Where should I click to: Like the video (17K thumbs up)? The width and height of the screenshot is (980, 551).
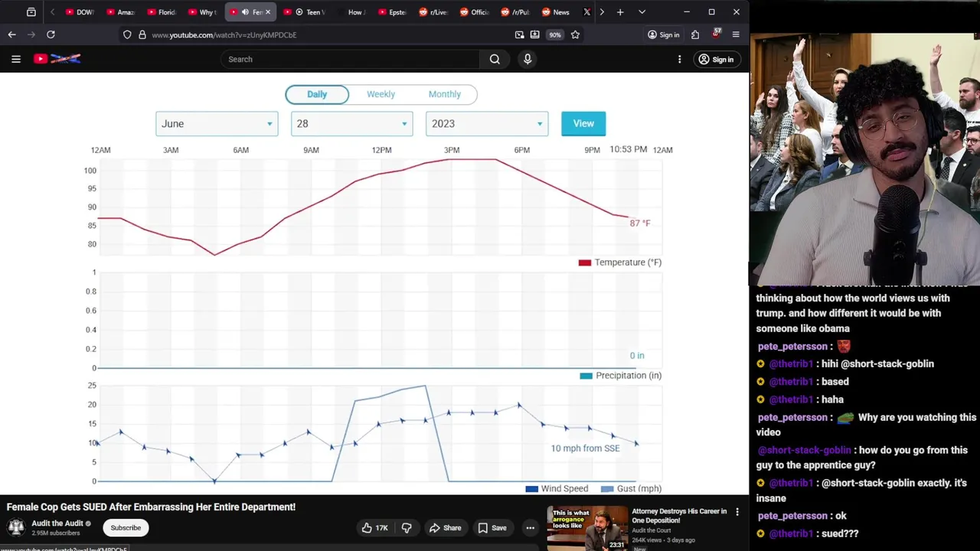coord(375,527)
